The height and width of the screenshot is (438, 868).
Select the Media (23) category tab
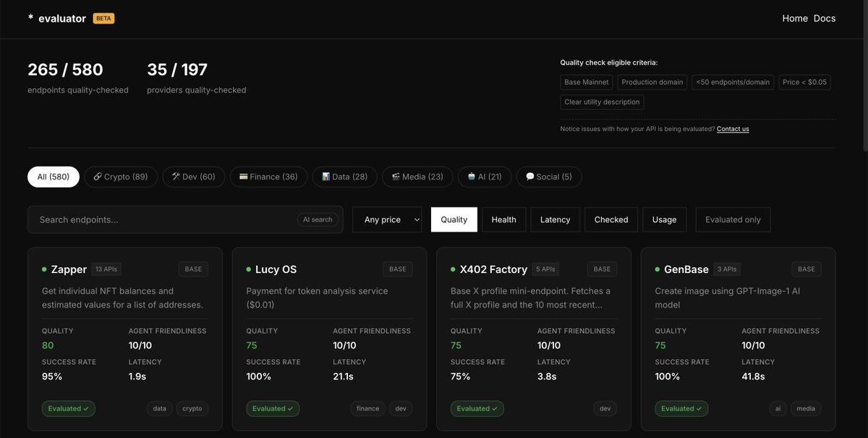pyautogui.click(x=417, y=177)
